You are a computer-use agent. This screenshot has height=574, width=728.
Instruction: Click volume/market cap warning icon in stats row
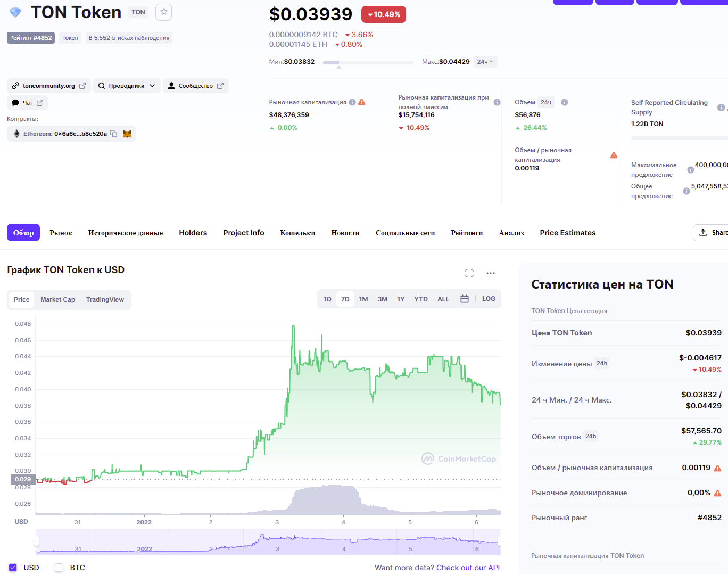[717, 468]
